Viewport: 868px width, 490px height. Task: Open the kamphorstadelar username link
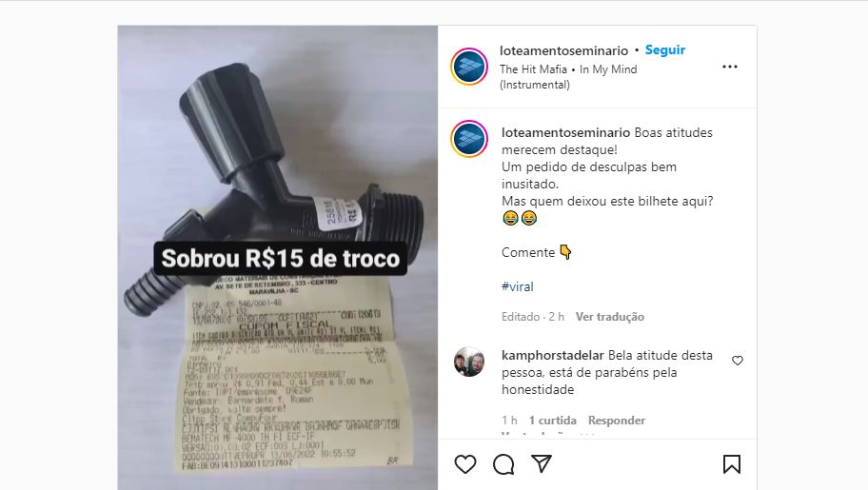[552, 355]
